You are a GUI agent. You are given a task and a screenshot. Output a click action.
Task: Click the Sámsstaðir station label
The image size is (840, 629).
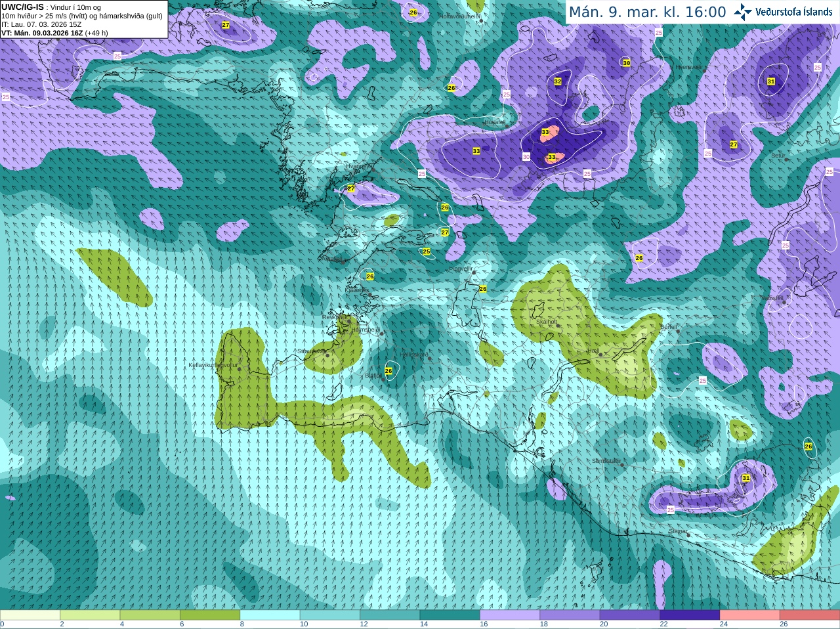point(606,461)
